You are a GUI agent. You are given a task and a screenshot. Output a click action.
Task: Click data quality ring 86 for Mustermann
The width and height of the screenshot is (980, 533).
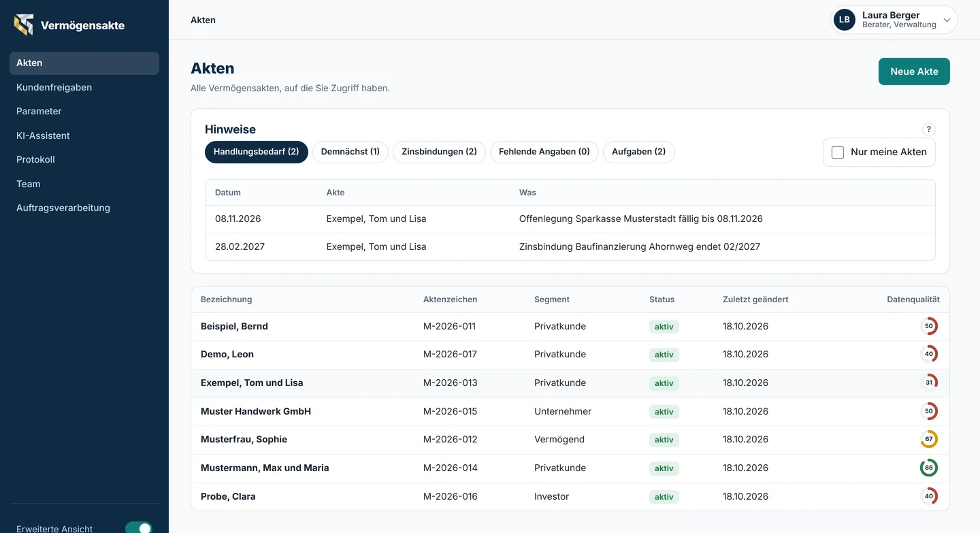[929, 468]
